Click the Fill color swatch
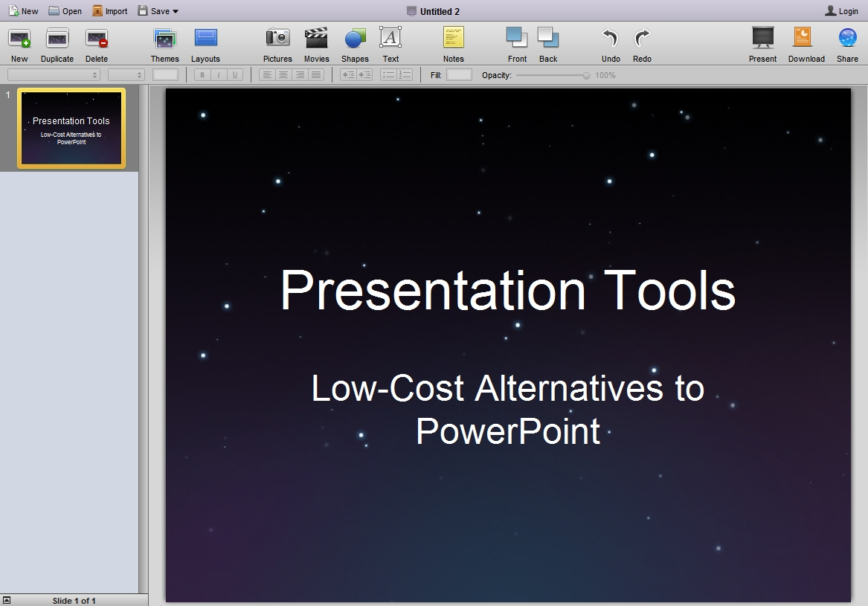The height and width of the screenshot is (606, 868). click(460, 74)
